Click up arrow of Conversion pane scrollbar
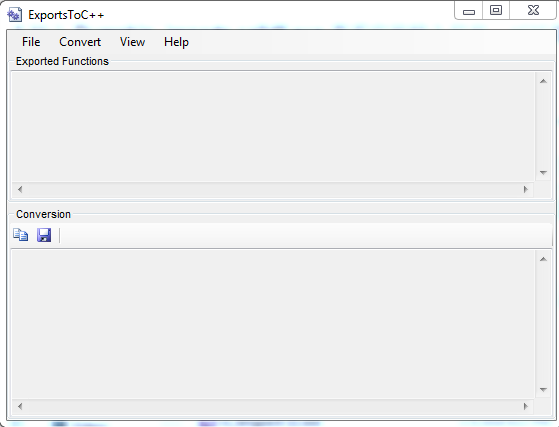This screenshot has height=427, width=559. [543, 259]
